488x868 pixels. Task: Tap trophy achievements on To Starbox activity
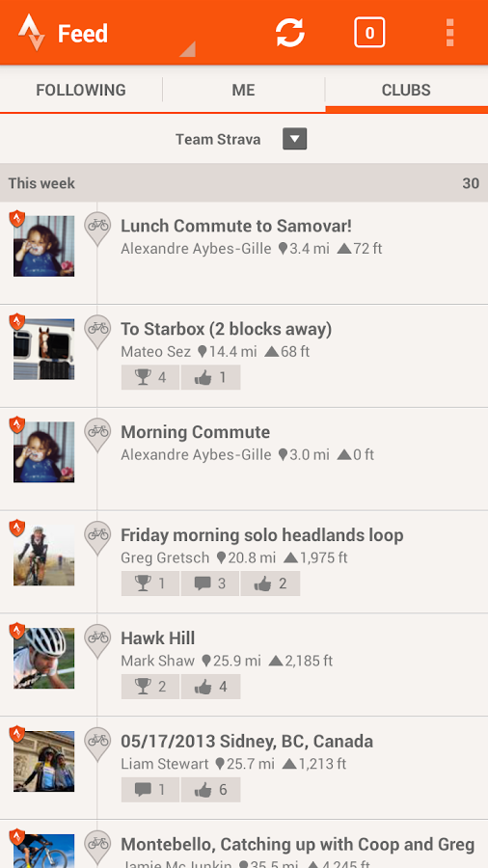(149, 377)
